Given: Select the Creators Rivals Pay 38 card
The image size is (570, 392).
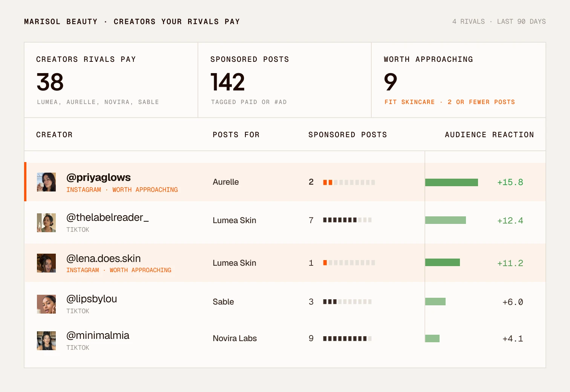Looking at the screenshot, I should click(x=111, y=80).
